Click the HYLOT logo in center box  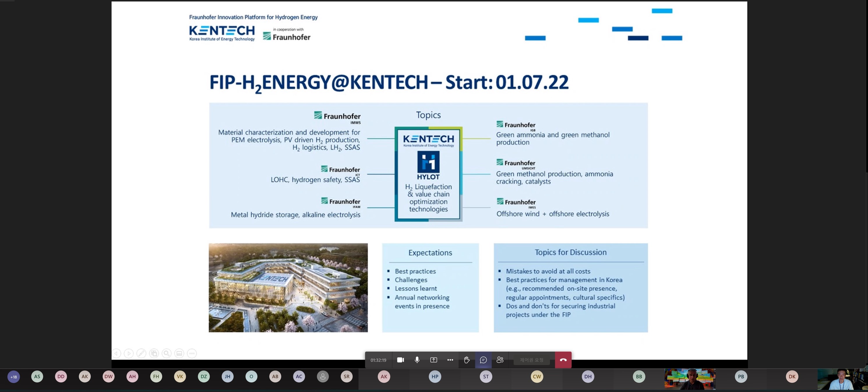[428, 166]
